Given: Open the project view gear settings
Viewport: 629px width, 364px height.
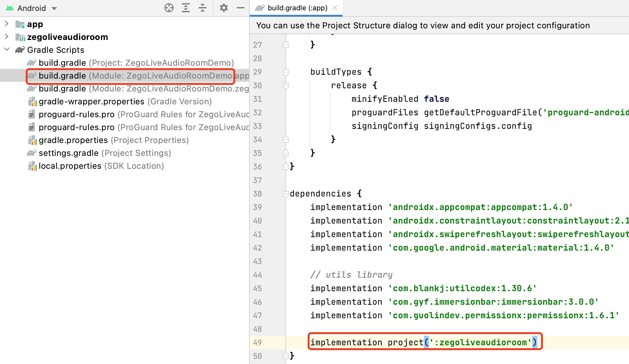Looking at the screenshot, I should [224, 8].
